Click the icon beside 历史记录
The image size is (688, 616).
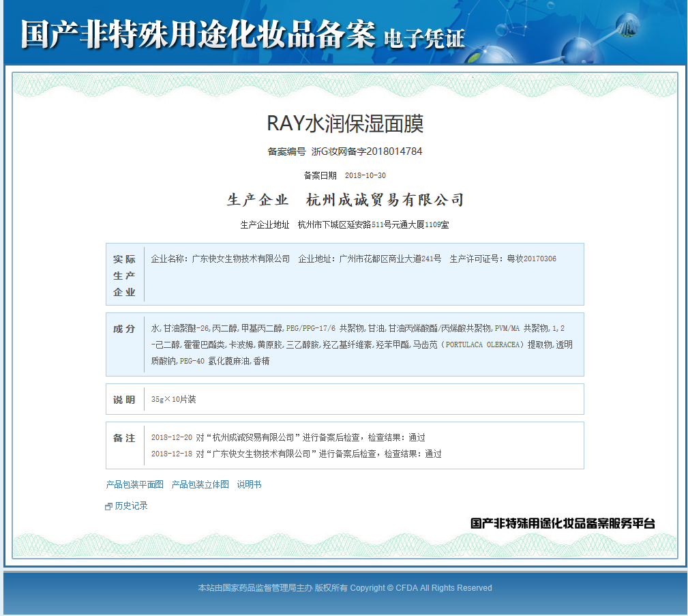109,507
